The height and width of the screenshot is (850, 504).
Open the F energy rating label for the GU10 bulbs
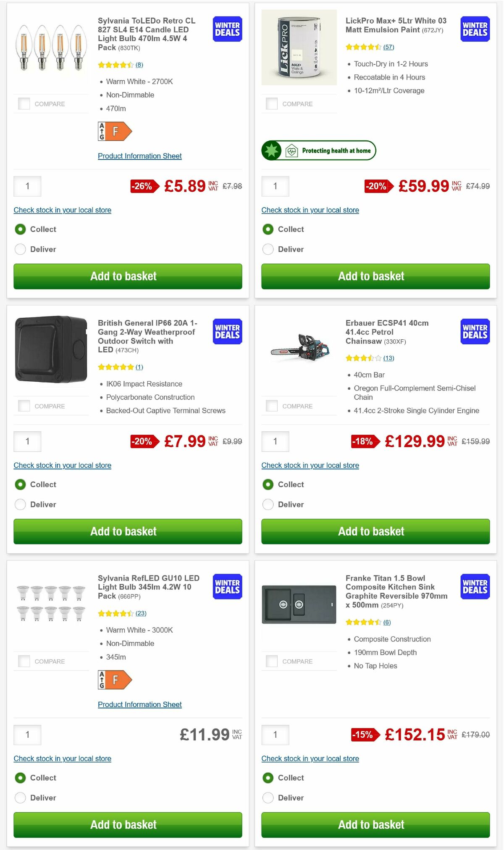[115, 680]
